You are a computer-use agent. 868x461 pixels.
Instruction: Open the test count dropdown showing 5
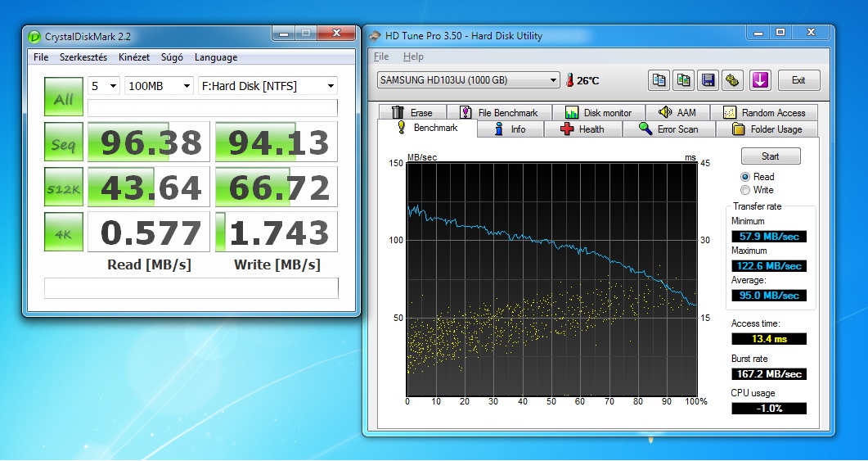pyautogui.click(x=104, y=86)
